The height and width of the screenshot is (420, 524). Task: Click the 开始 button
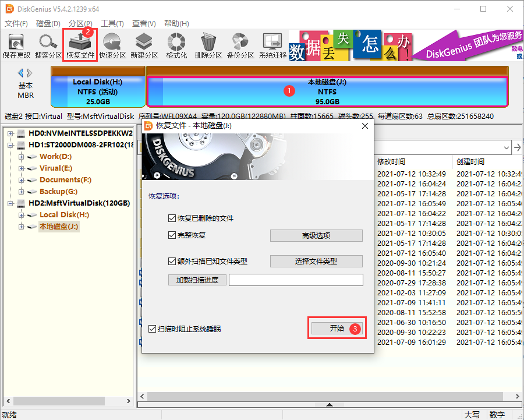click(337, 329)
